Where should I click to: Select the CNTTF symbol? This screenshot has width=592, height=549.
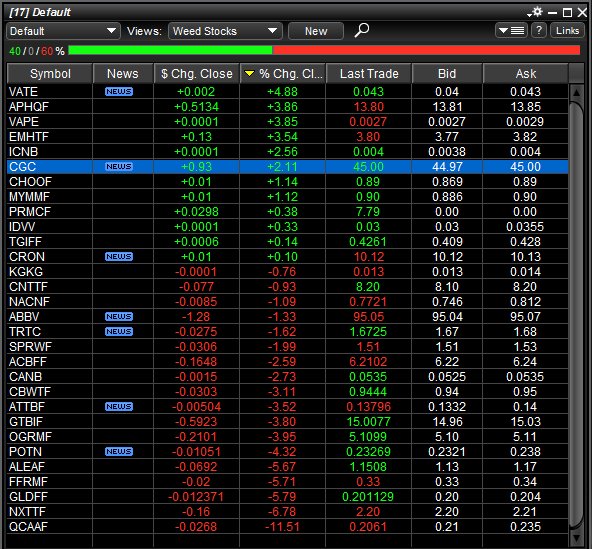pyautogui.click(x=28, y=287)
